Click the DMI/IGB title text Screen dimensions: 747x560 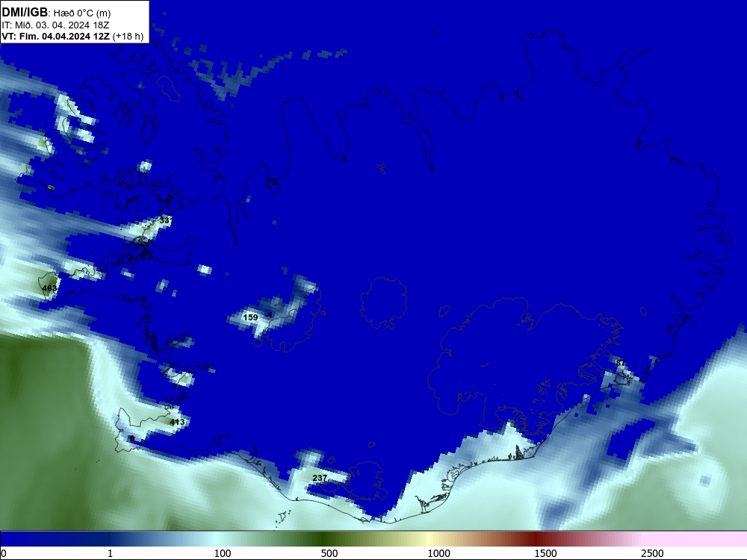pyautogui.click(x=25, y=13)
